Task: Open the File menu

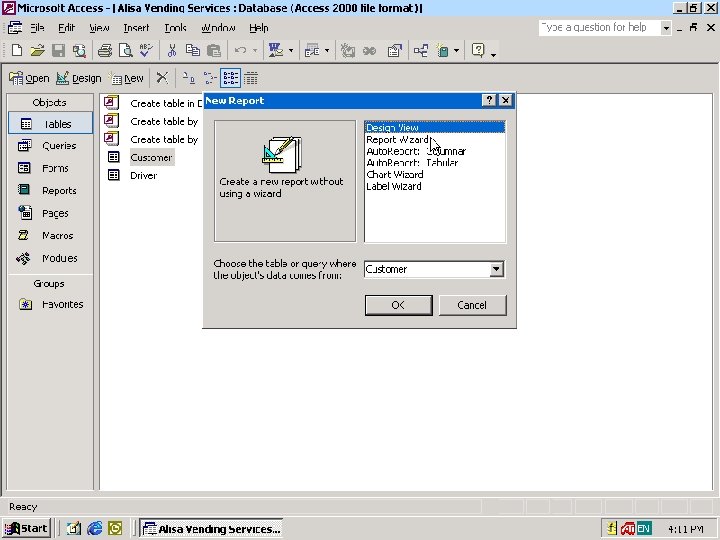Action: tap(37, 28)
